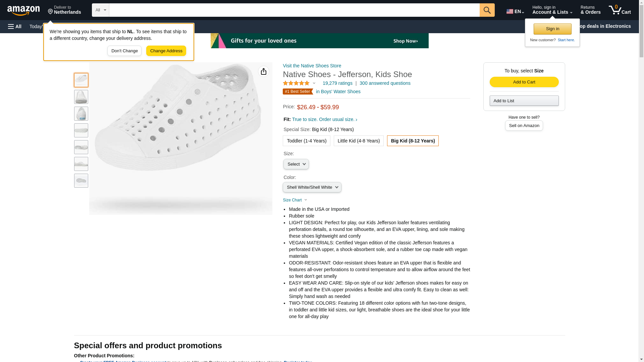Select Big Kid (8-12 Years) option
This screenshot has height=362, width=644.
click(413, 141)
